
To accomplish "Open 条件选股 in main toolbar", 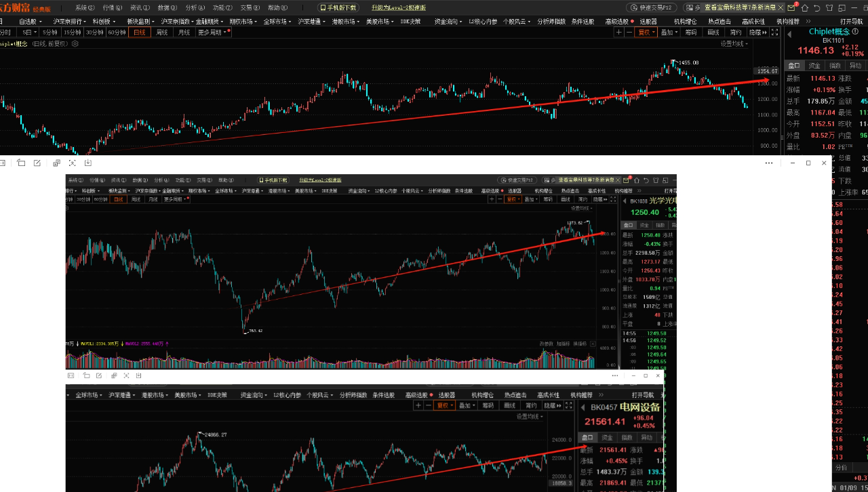I will click(583, 21).
